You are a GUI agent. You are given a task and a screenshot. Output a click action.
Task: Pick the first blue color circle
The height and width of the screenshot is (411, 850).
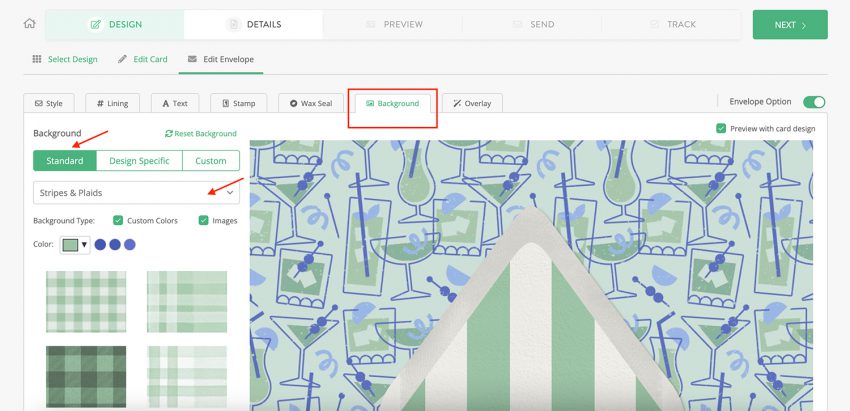[100, 244]
